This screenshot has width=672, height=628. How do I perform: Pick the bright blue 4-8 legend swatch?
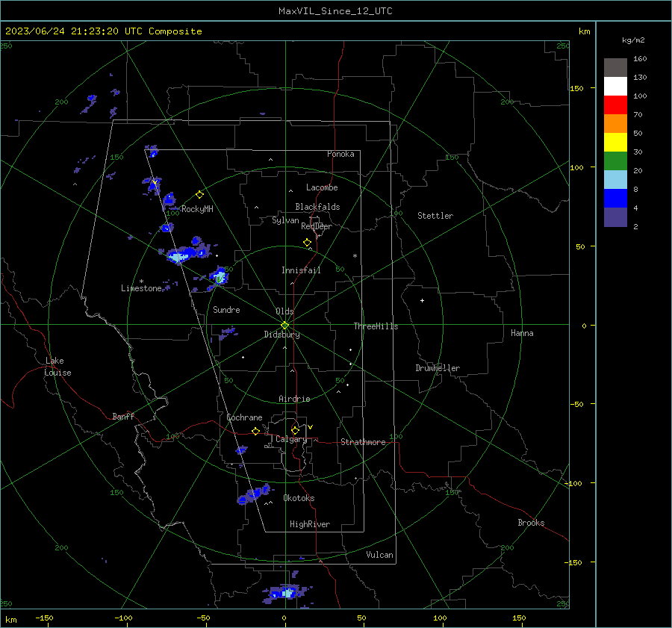615,199
